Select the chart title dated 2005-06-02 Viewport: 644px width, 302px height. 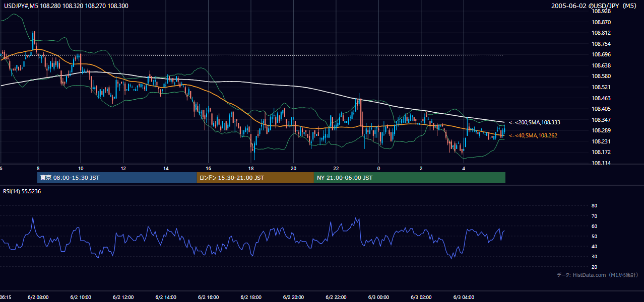(594, 6)
